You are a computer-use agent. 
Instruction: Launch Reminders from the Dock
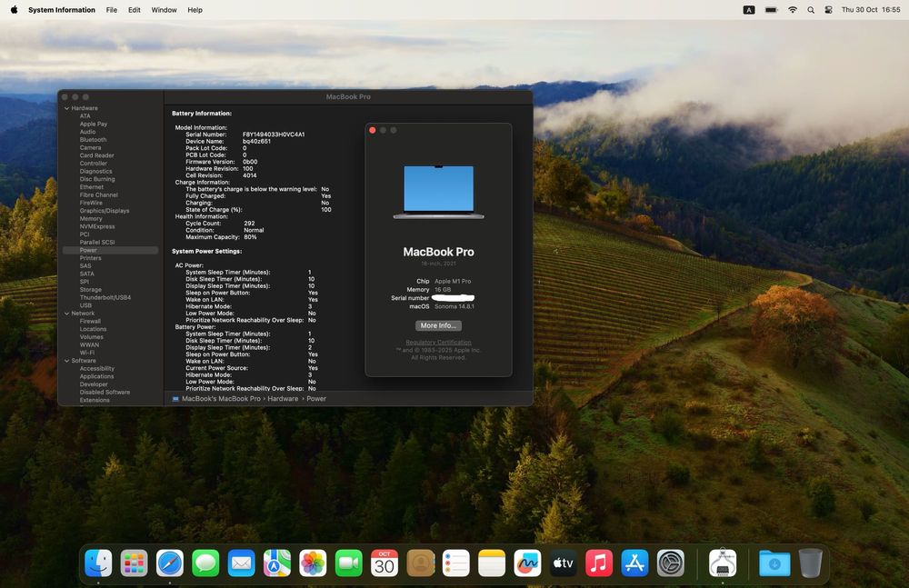tap(456, 563)
